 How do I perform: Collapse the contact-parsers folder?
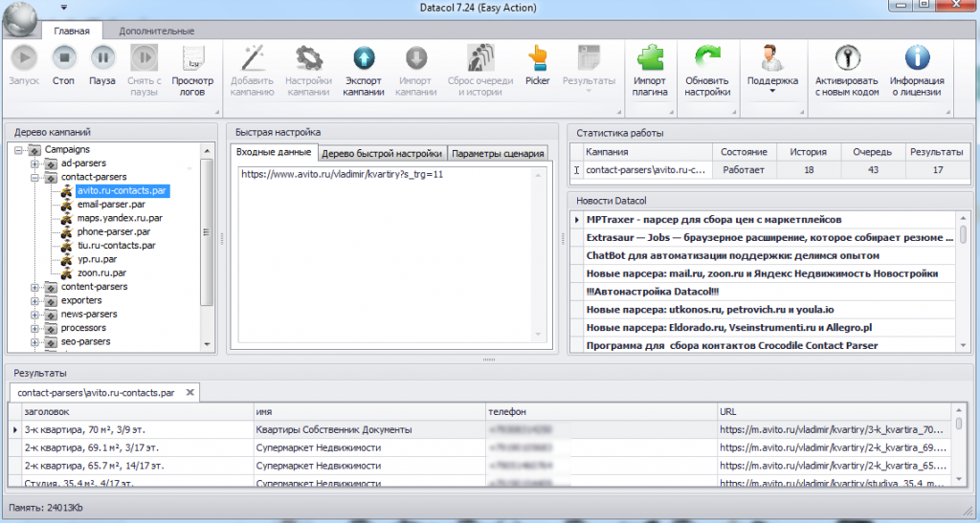point(35,177)
